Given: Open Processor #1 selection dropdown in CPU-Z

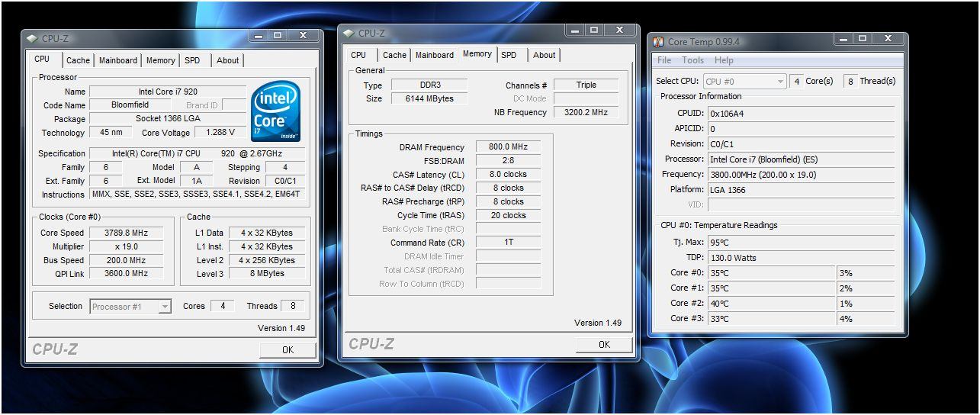Looking at the screenshot, I should click(130, 307).
